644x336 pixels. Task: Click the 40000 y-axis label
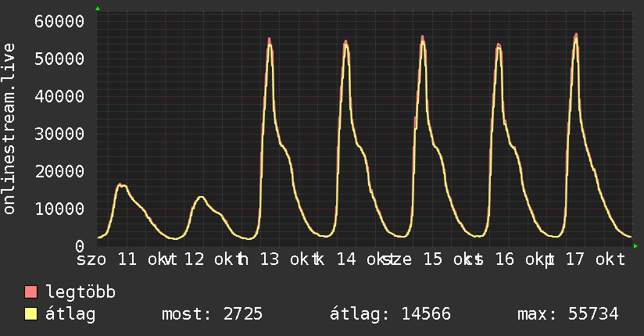(59, 97)
